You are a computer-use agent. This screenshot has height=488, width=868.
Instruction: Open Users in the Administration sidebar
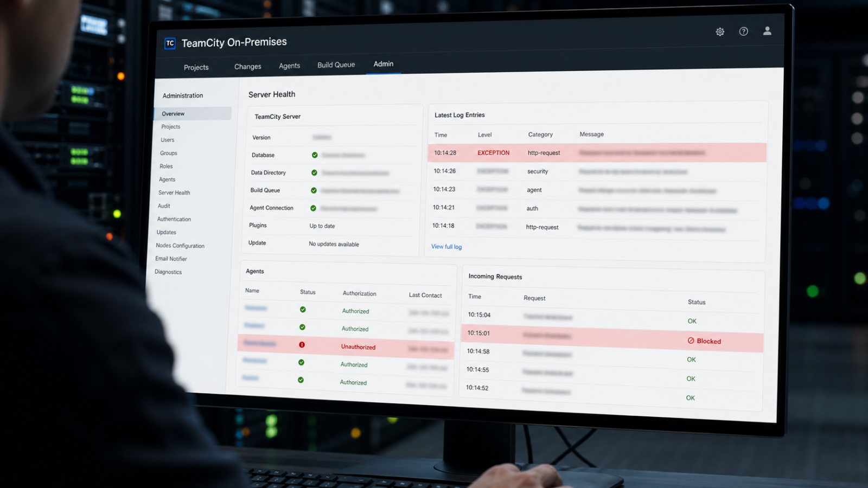tap(168, 140)
